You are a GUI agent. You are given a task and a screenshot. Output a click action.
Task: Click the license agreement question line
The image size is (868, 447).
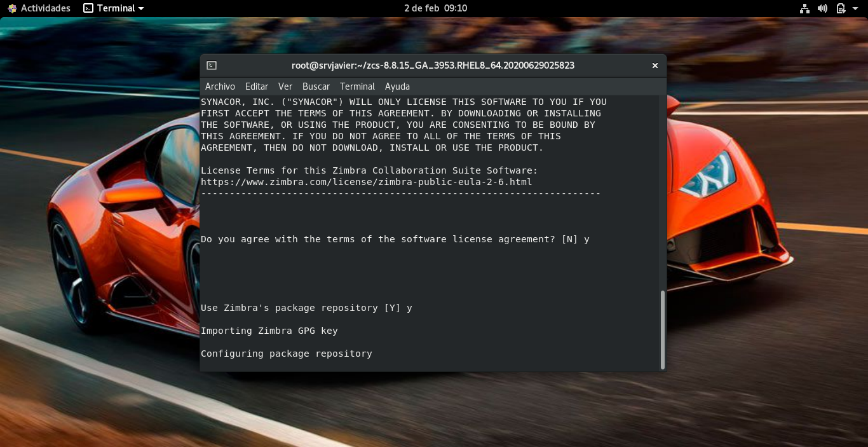(395, 239)
